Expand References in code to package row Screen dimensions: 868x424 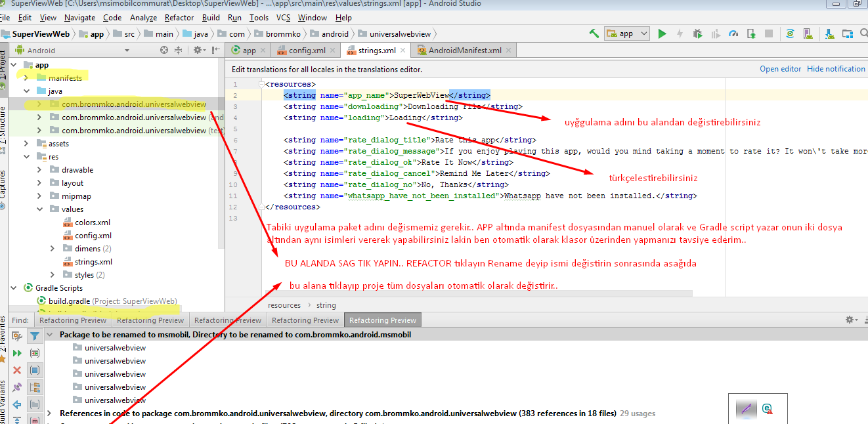click(50, 413)
